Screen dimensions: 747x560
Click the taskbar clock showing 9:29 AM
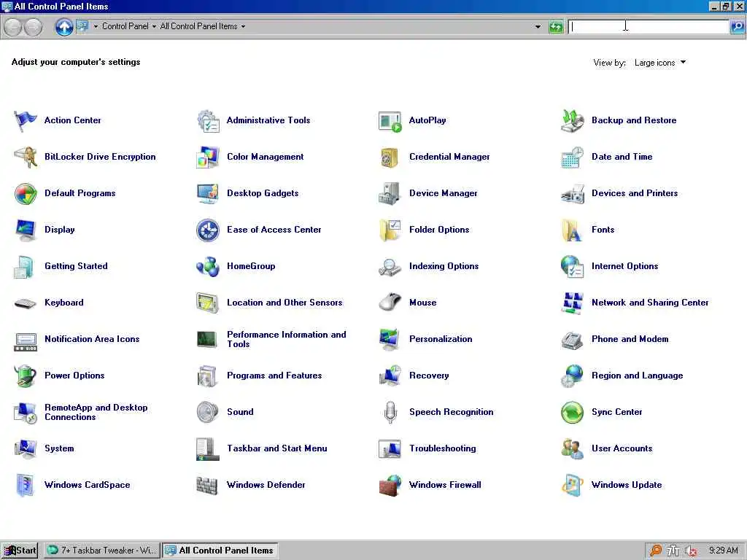coord(723,551)
